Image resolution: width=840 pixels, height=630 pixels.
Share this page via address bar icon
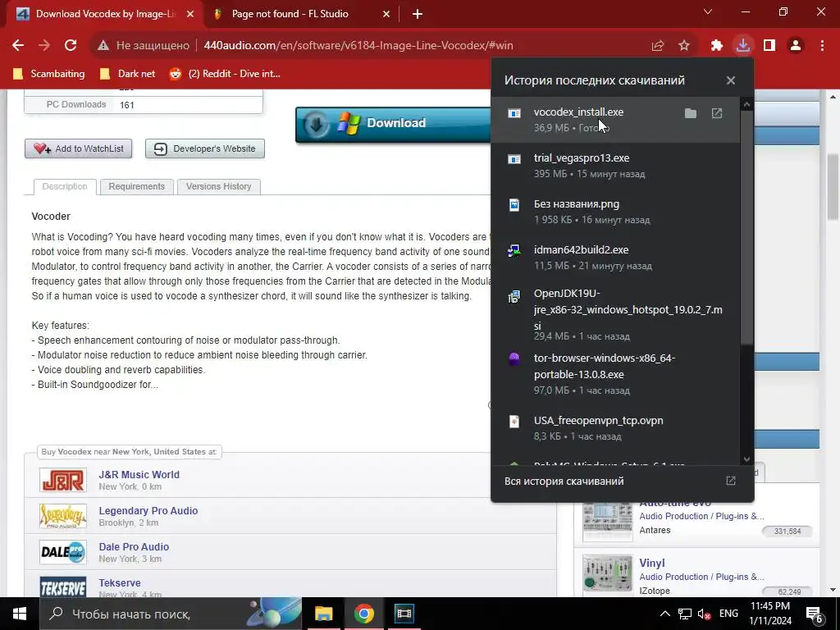coord(658,46)
